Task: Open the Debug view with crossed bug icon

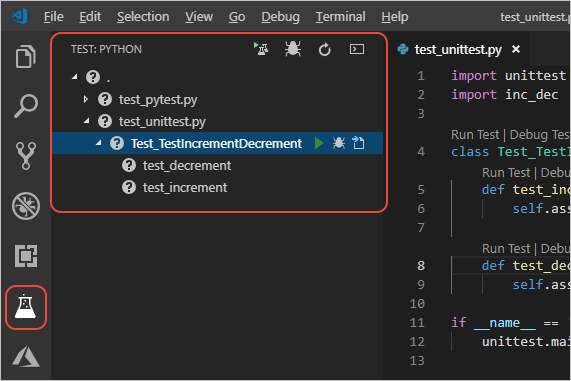Action: pyautogui.click(x=25, y=206)
